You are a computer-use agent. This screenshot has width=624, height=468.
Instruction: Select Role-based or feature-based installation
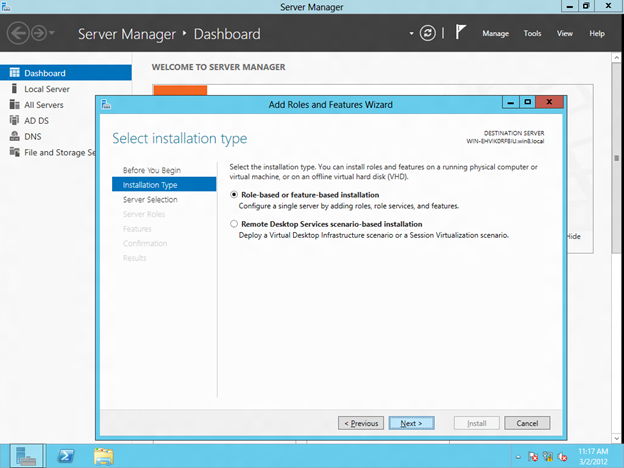[234, 194]
